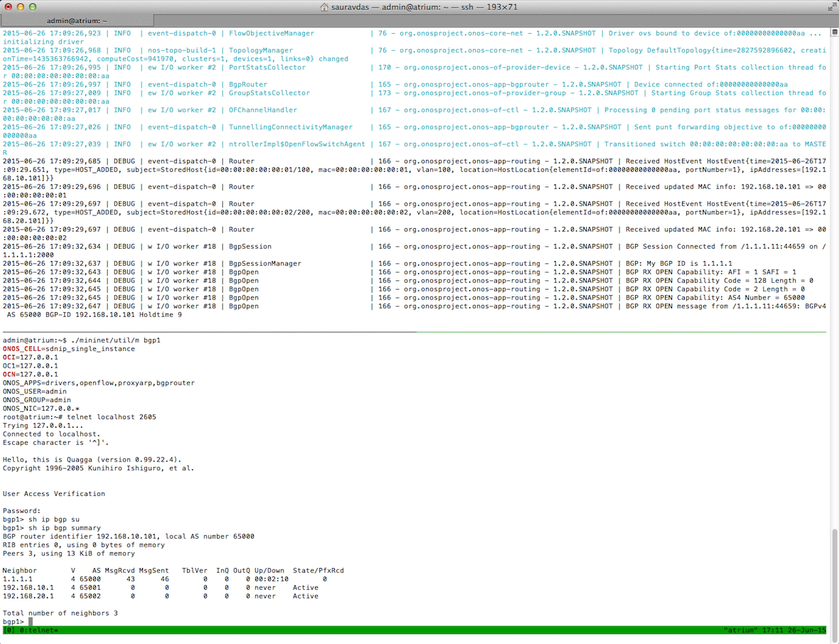Click the Password: prompt line
The height and width of the screenshot is (644, 839).
tap(22, 511)
